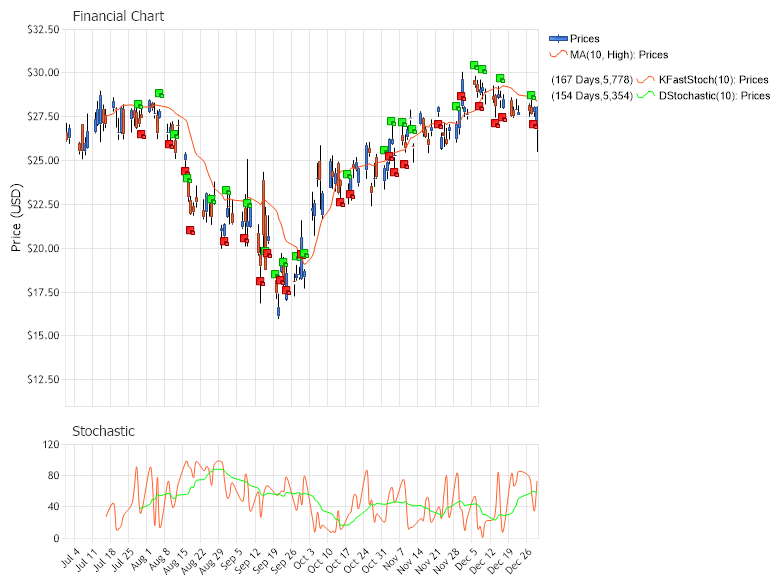Image resolution: width=779 pixels, height=584 pixels.
Task: Toggle the DStochastic(10): Prices legend label
Action: [x=714, y=96]
